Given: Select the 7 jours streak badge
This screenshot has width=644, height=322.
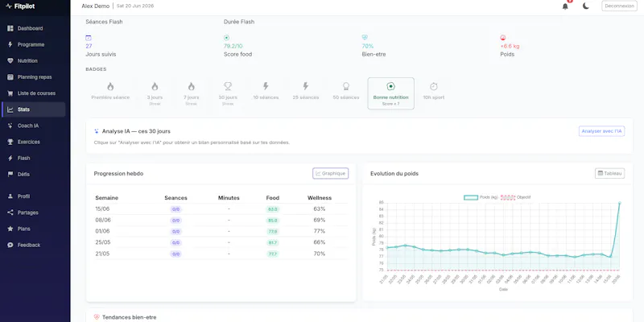Looking at the screenshot, I should (x=191, y=93).
